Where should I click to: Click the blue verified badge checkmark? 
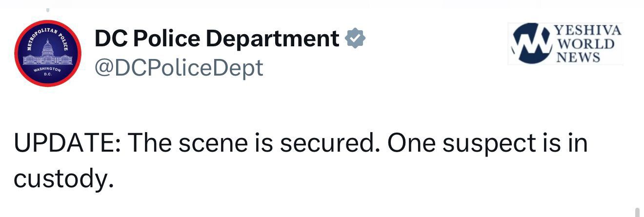[355, 39]
